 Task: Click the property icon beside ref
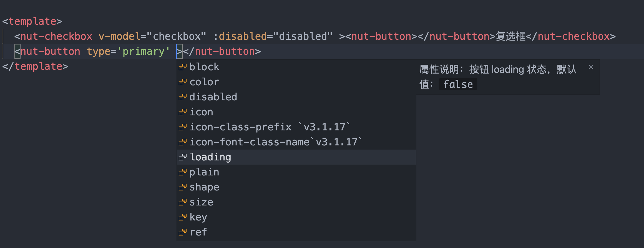(x=182, y=232)
